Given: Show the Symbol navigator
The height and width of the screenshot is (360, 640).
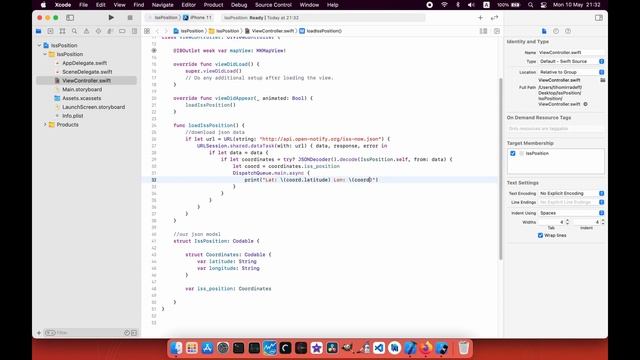Looking at the screenshot, I should 62,31.
